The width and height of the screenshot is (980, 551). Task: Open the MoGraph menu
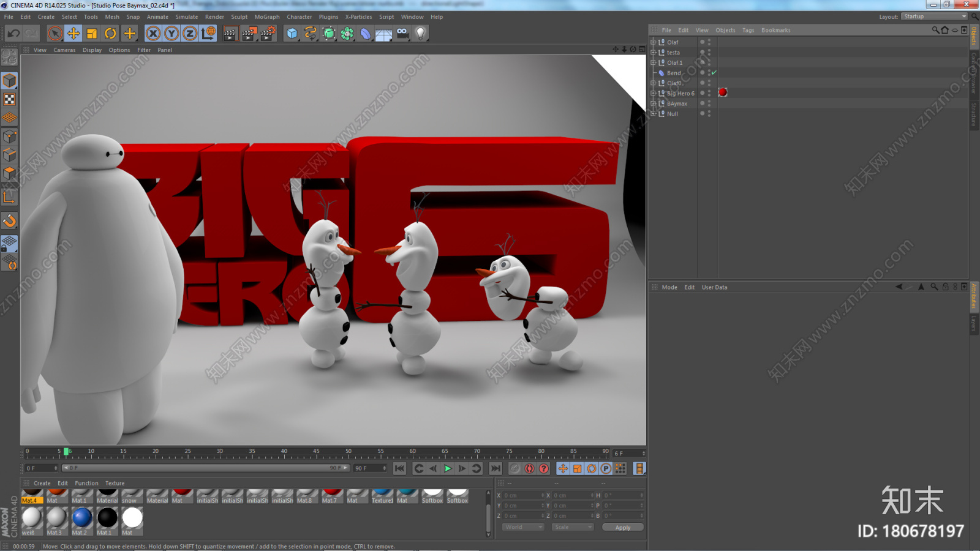point(267,17)
